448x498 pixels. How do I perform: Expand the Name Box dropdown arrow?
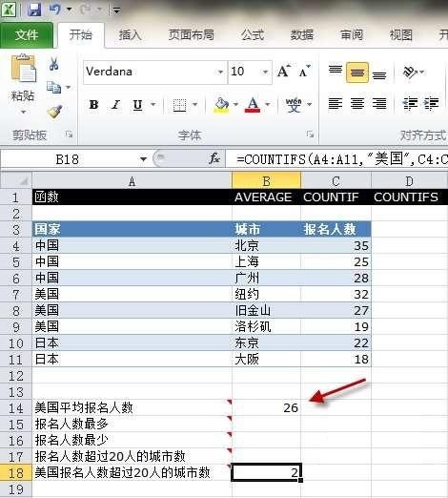pyautogui.click(x=144, y=159)
